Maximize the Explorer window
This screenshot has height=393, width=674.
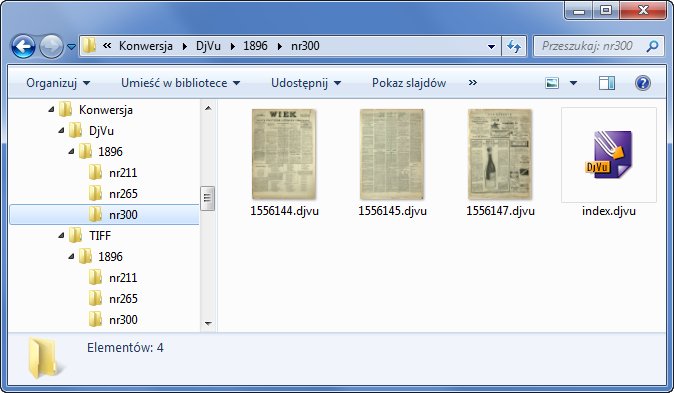tap(606, 10)
